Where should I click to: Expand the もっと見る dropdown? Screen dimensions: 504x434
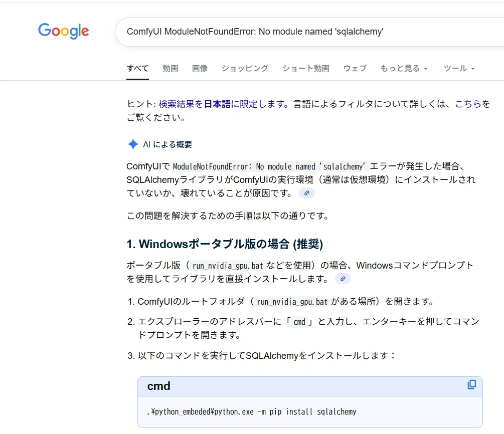coord(404,68)
